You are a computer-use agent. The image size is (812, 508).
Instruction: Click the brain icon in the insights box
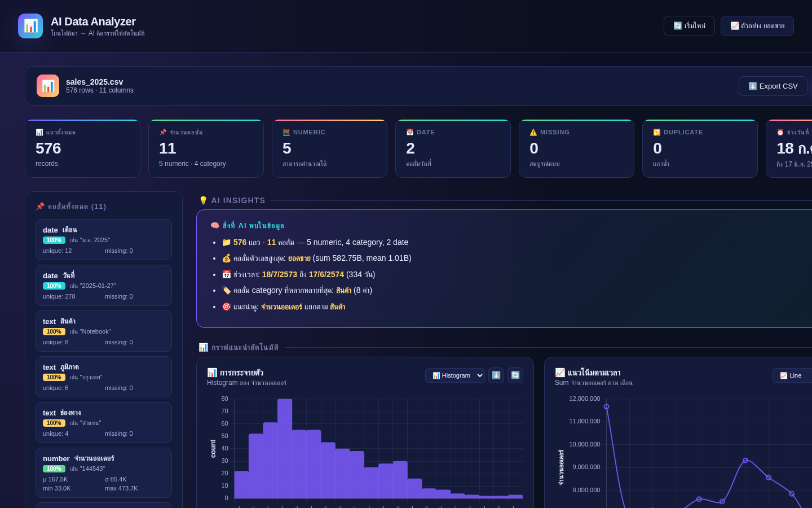[x=215, y=225]
